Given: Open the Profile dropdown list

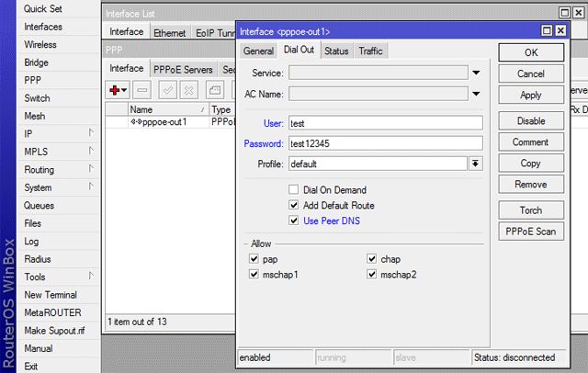Looking at the screenshot, I should click(476, 164).
